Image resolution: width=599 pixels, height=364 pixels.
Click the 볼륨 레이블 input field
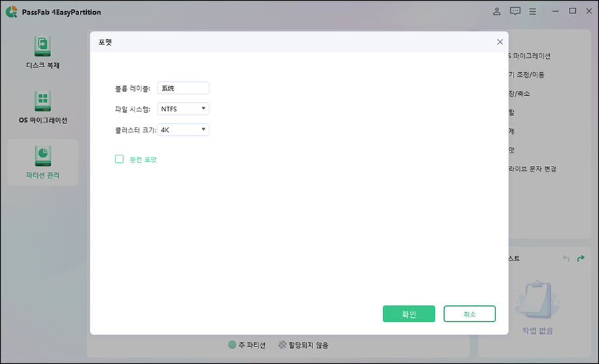[x=183, y=88]
